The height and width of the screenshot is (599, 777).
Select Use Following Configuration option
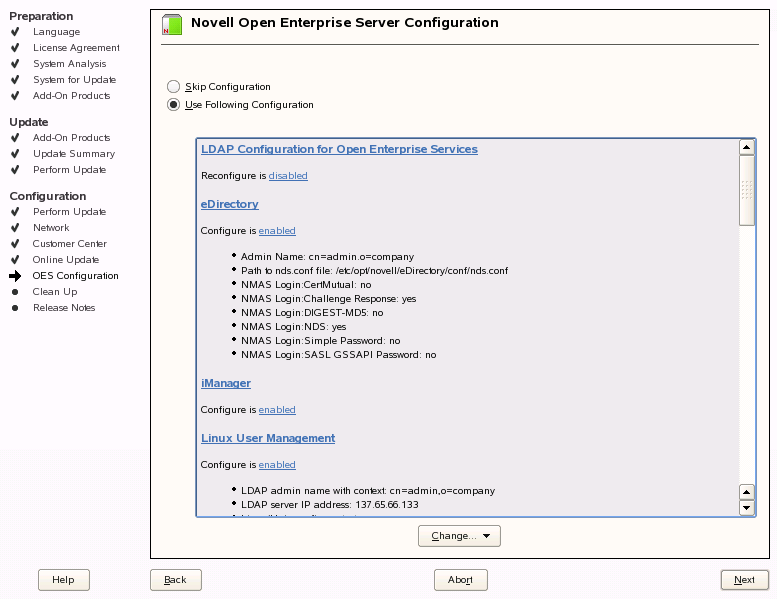pos(174,105)
